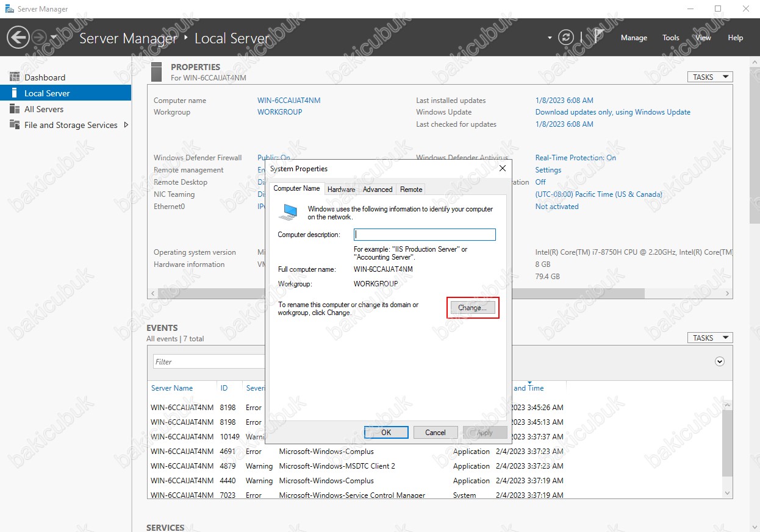The width and height of the screenshot is (760, 532).
Task: Click the Not activated link
Action: (557, 207)
